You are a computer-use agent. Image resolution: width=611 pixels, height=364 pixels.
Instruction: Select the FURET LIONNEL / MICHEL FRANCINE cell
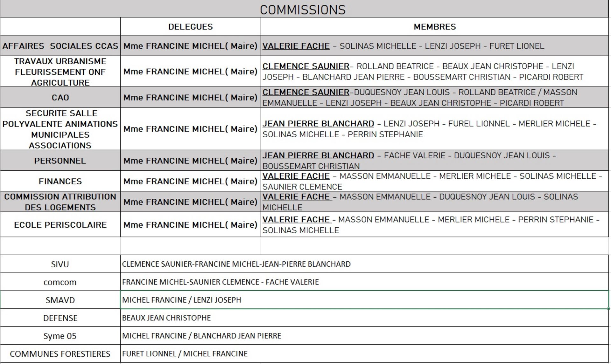coord(364,354)
